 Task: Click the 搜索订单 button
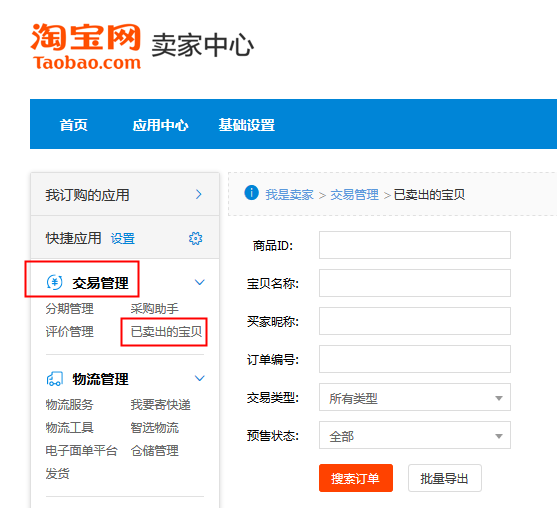[356, 478]
